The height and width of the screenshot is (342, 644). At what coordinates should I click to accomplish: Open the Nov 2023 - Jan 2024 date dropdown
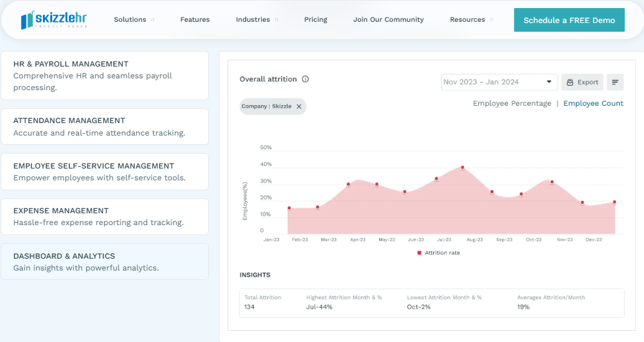point(499,82)
